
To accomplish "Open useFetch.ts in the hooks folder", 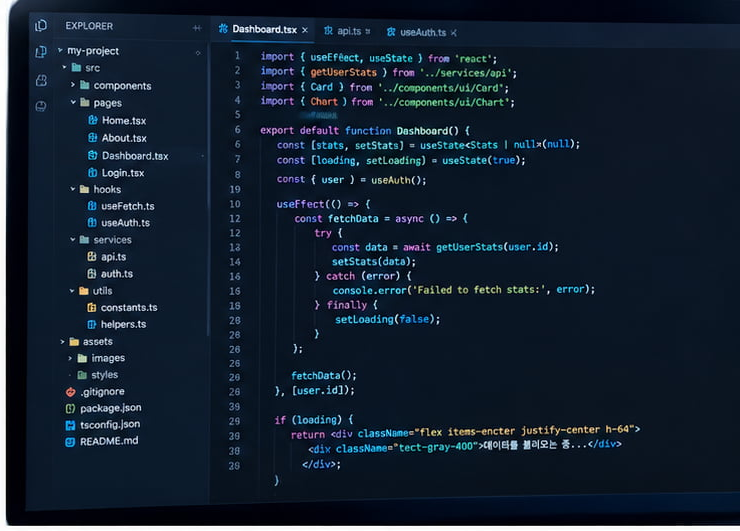I will [127, 206].
